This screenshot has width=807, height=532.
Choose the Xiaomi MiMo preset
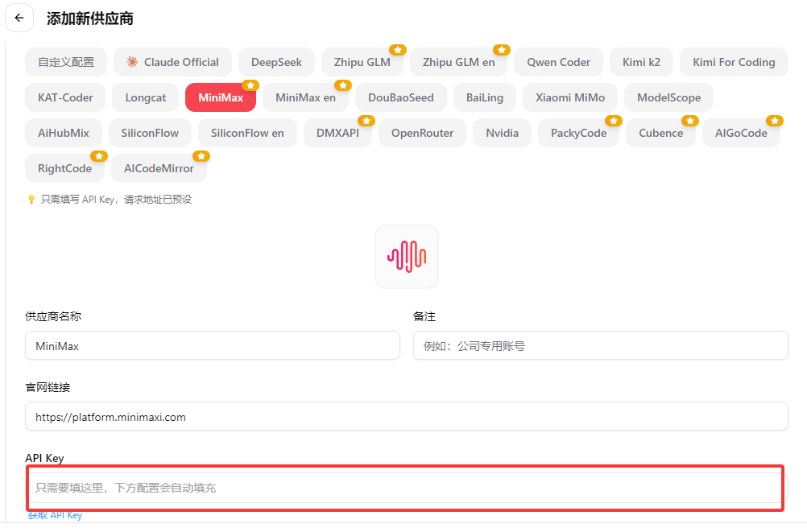pos(570,97)
